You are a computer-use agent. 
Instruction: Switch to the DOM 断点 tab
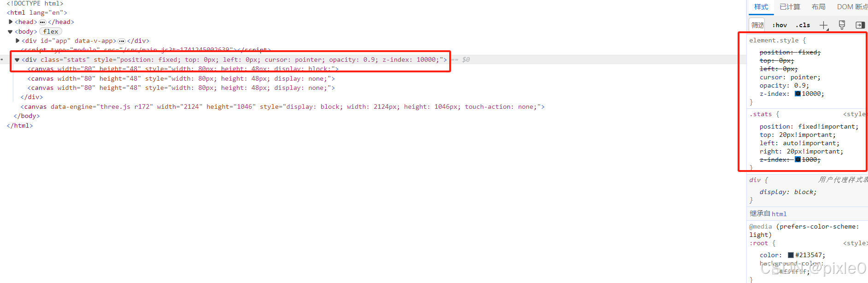pos(852,7)
